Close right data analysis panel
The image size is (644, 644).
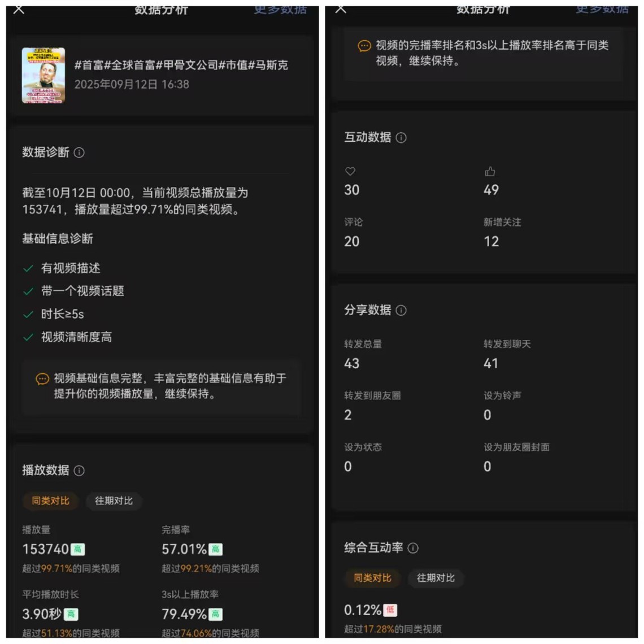point(341,10)
